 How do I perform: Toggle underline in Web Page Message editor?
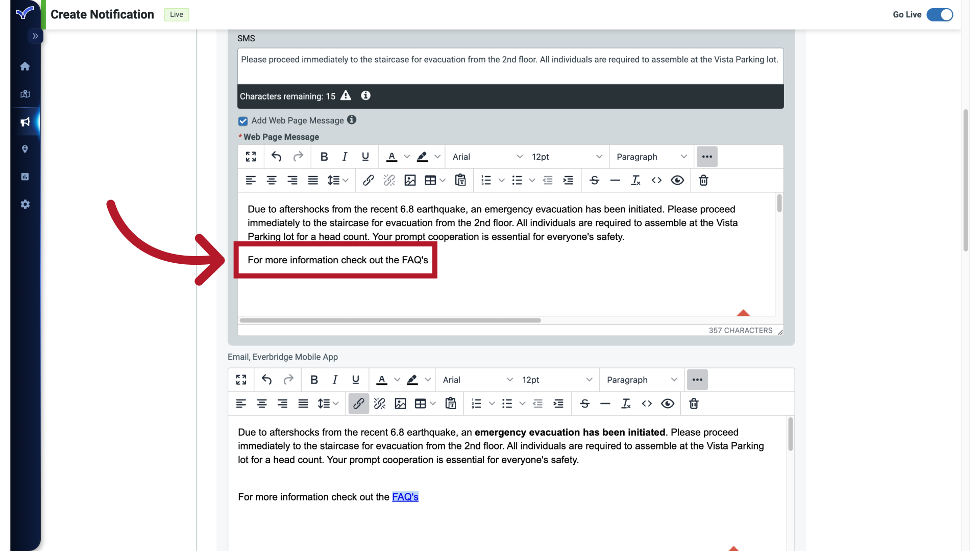[x=365, y=157]
